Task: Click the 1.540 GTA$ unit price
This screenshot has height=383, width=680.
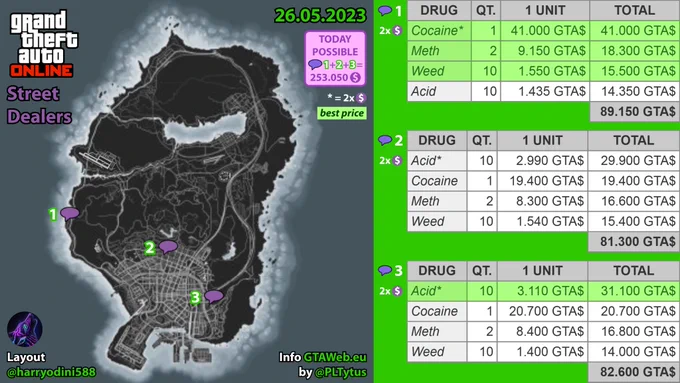Action: pyautogui.click(x=543, y=222)
